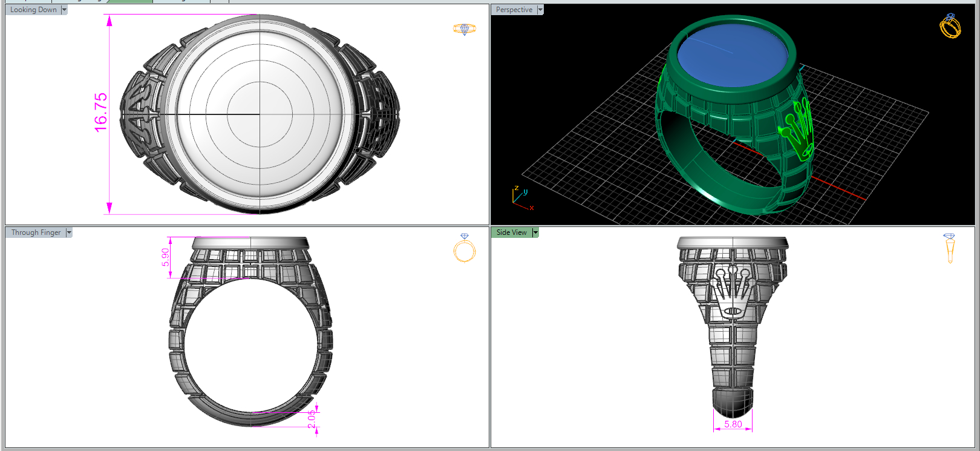980x451 pixels.
Task: Select the crown emblem in Side View
Action: [x=733, y=294]
